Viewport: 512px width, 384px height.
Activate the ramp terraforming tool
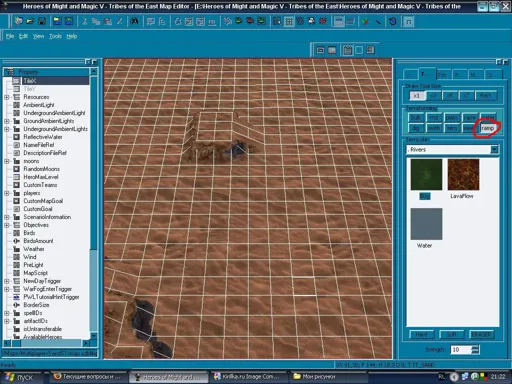487,128
